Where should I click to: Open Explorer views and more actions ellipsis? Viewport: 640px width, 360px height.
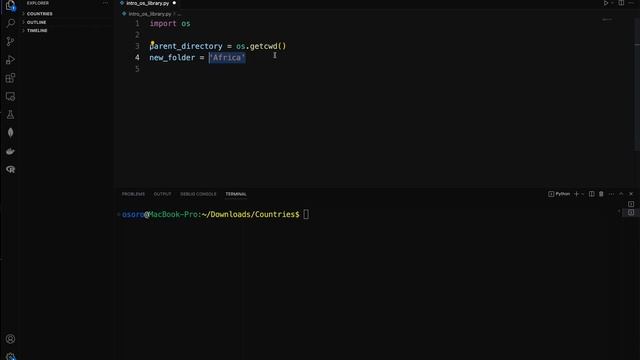pyautogui.click(x=105, y=3)
